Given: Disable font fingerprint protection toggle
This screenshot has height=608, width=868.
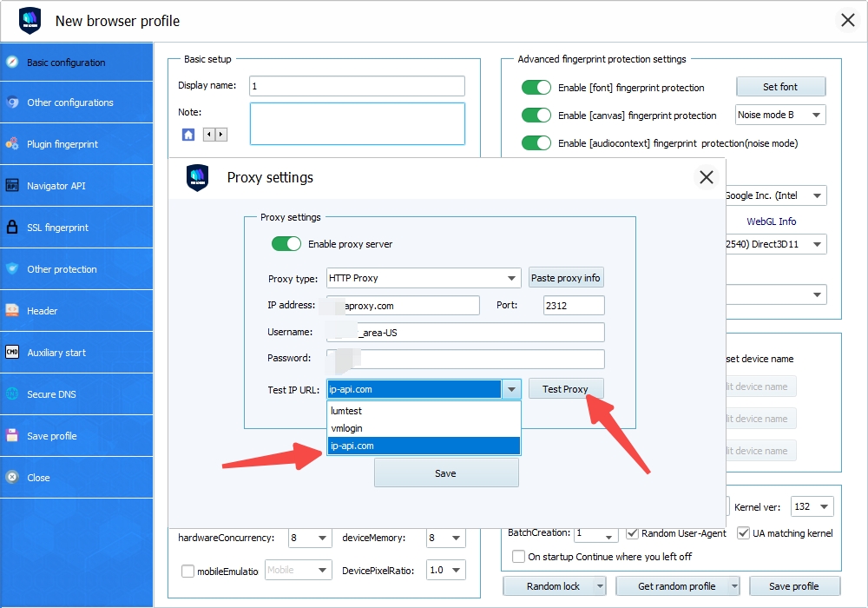Looking at the screenshot, I should pyautogui.click(x=536, y=88).
